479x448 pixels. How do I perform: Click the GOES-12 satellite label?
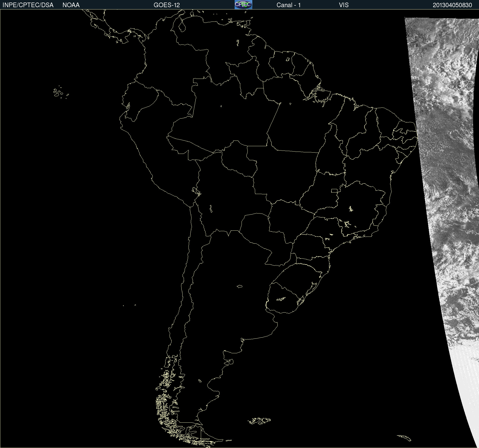click(x=167, y=5)
